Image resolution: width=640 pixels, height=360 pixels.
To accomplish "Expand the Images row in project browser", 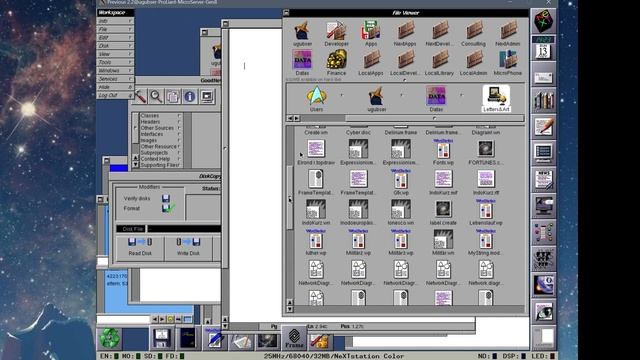I will click(160, 140).
